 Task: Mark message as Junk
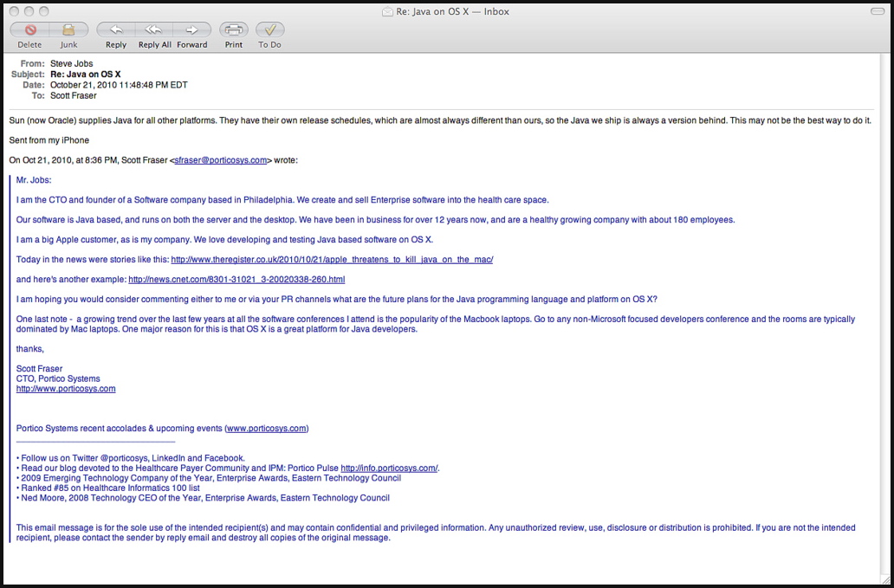point(69,29)
